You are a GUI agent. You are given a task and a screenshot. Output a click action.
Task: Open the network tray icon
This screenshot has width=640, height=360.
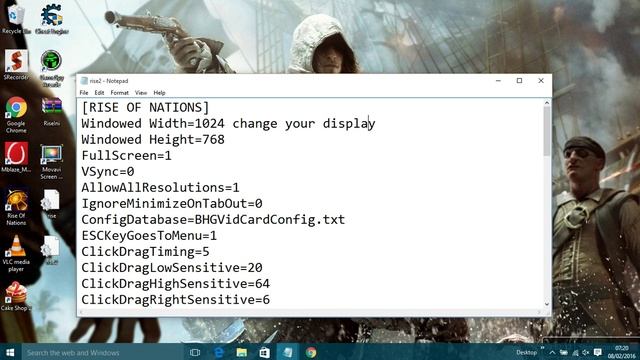(575, 352)
